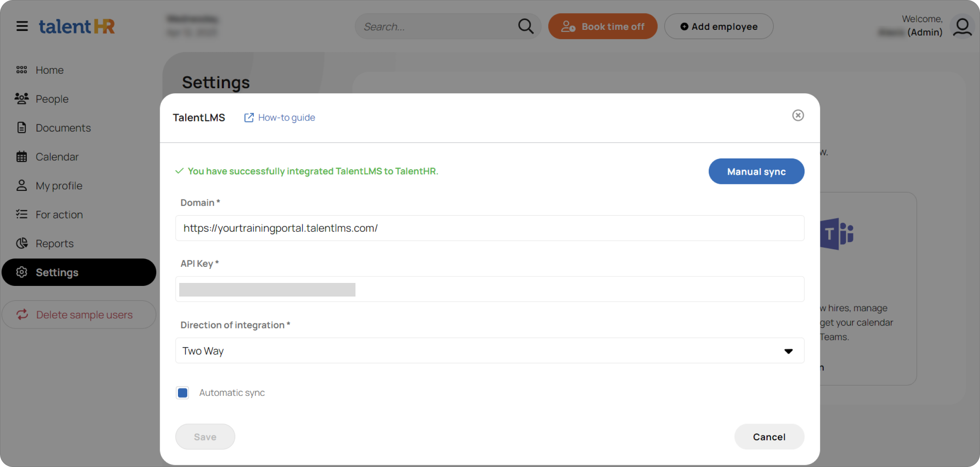
Task: Click the Calendar icon in the sidebar
Action: (21, 156)
